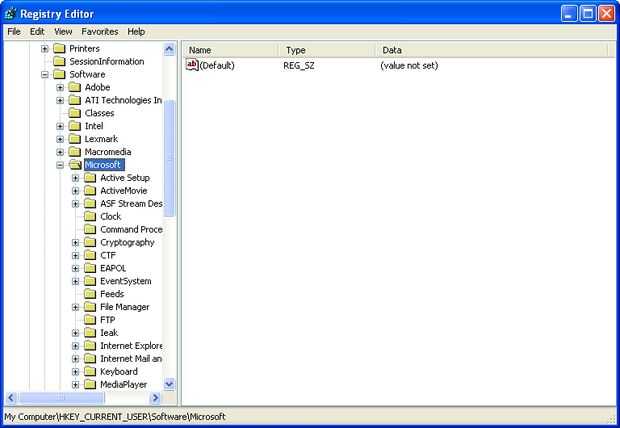Image resolution: width=620 pixels, height=428 pixels.
Task: Click the tree scroll down arrow
Action: pos(169,384)
